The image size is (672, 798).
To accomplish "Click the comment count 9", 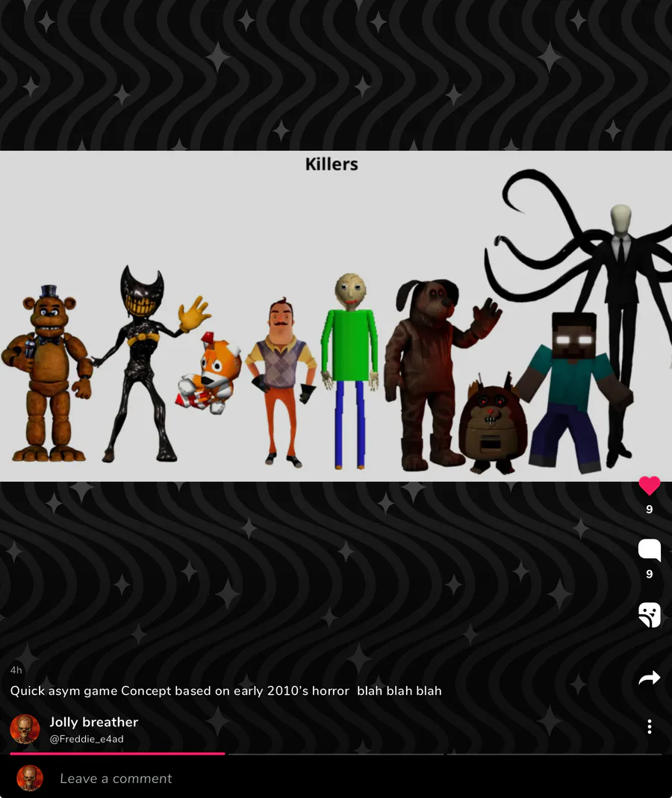I will pyautogui.click(x=649, y=574).
